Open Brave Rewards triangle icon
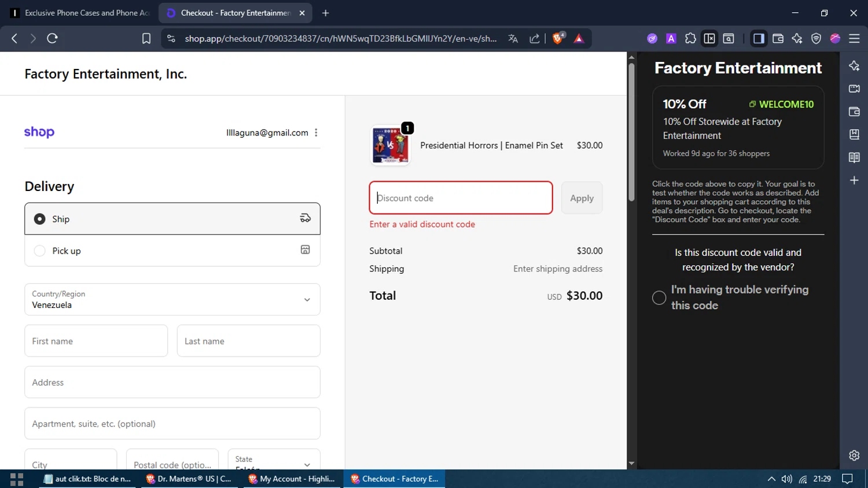This screenshot has width=868, height=488. point(579,38)
